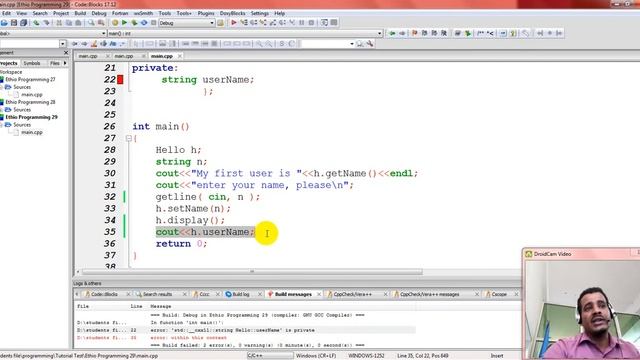Open the search text combo box dropdown
Screen dimensions: 640x360
coord(62,44)
